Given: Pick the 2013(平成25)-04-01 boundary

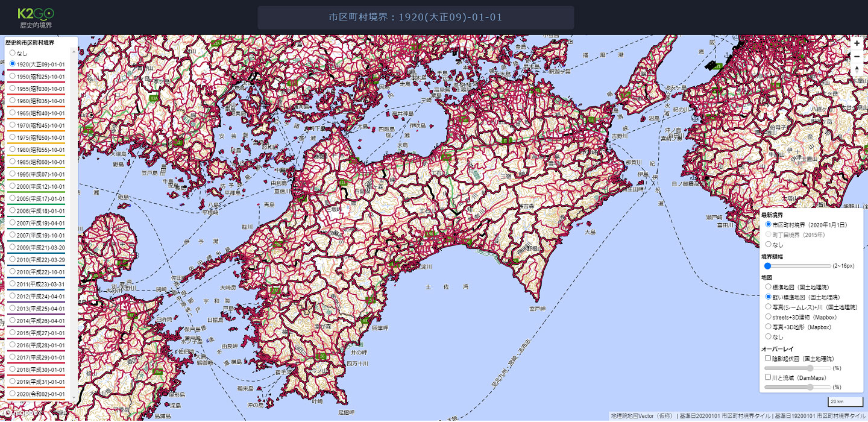Looking at the screenshot, I should coord(13,308).
